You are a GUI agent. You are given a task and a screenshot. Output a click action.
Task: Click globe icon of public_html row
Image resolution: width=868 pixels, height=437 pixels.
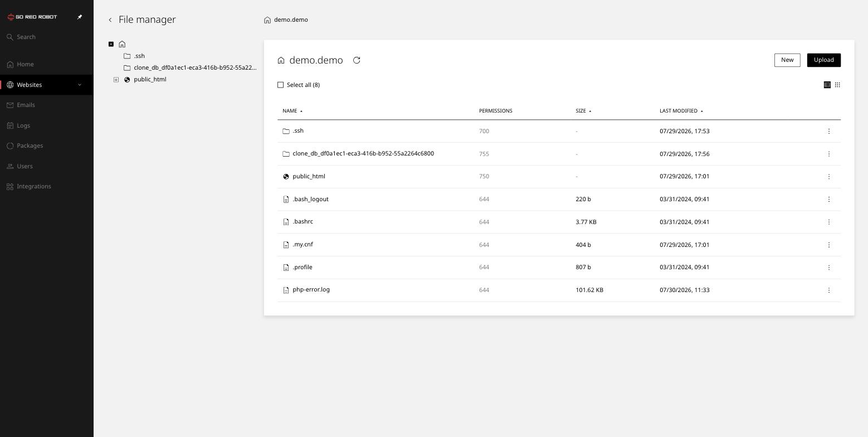pyautogui.click(x=286, y=177)
